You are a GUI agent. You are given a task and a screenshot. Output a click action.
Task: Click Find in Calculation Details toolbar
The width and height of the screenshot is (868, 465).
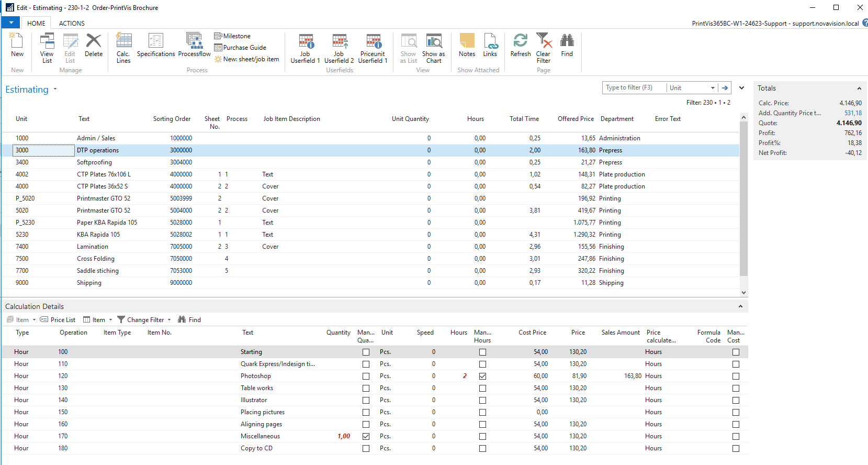(x=189, y=320)
